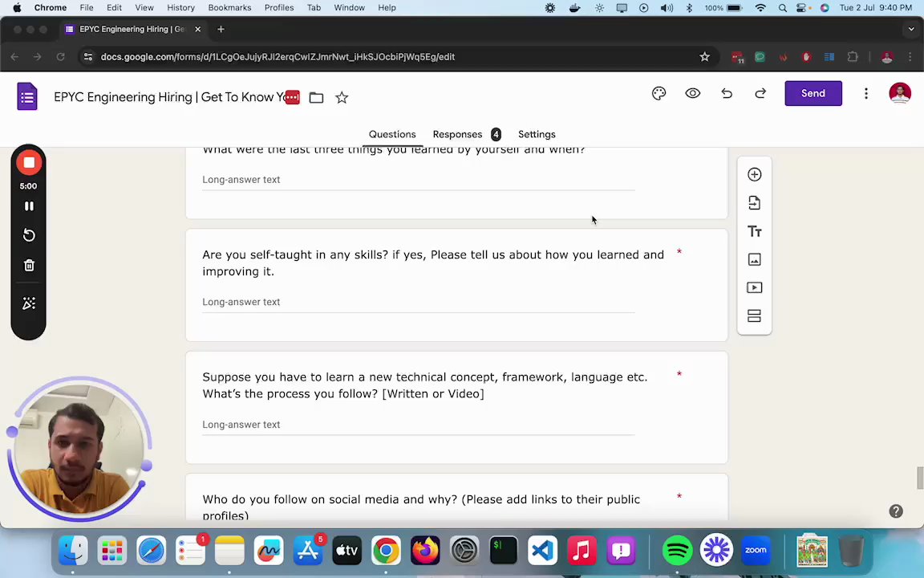Open sound volume control in menu bar
The height and width of the screenshot is (578, 924).
667,8
